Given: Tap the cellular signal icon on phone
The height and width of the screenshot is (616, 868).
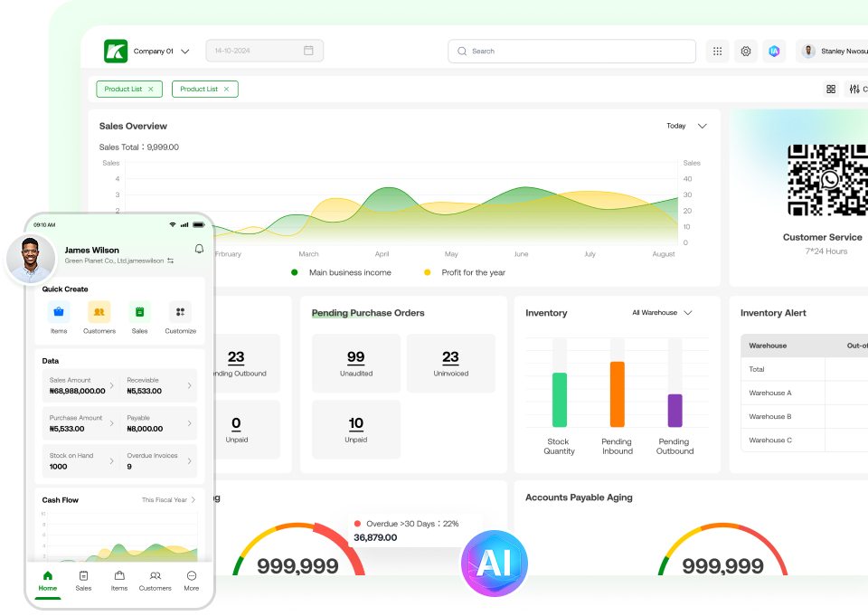Looking at the screenshot, I should click(184, 225).
